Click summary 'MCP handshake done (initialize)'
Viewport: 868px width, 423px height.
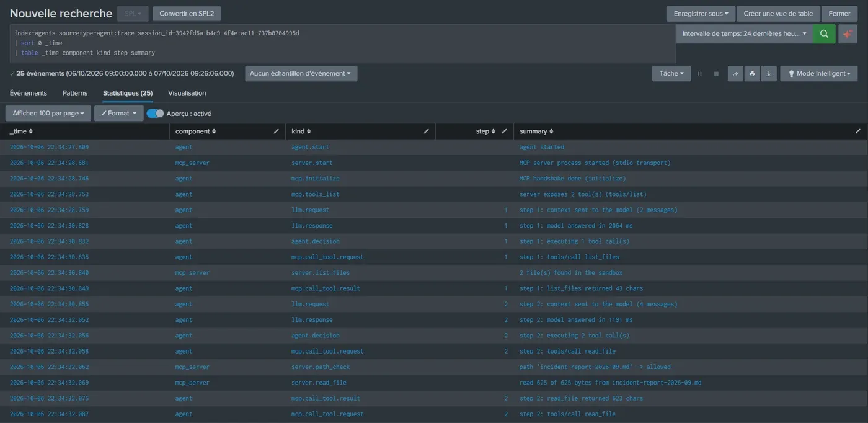[573, 179]
